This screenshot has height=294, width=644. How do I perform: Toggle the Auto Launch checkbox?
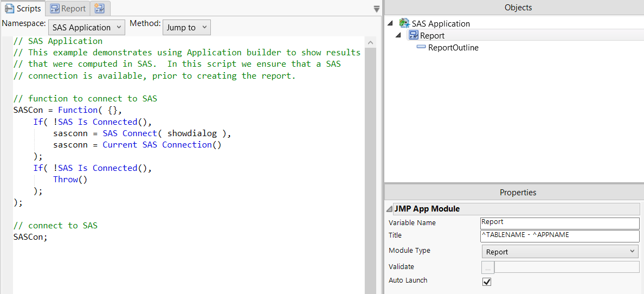[487, 282]
